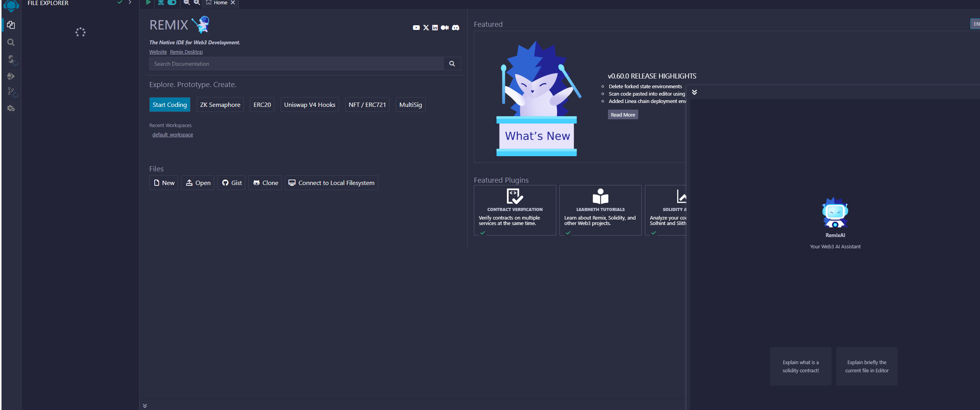Open the Search in files sidebar icon
The width and height of the screenshot is (980, 410).
click(x=11, y=42)
